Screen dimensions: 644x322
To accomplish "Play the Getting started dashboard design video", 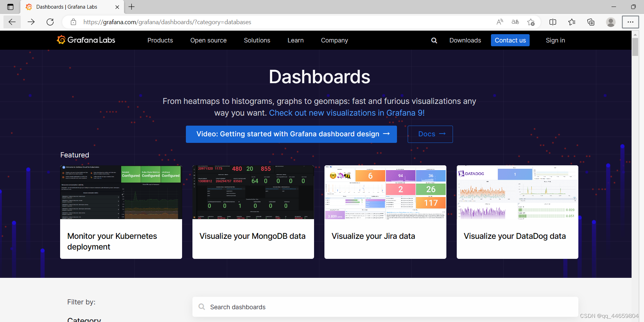I will click(x=291, y=134).
